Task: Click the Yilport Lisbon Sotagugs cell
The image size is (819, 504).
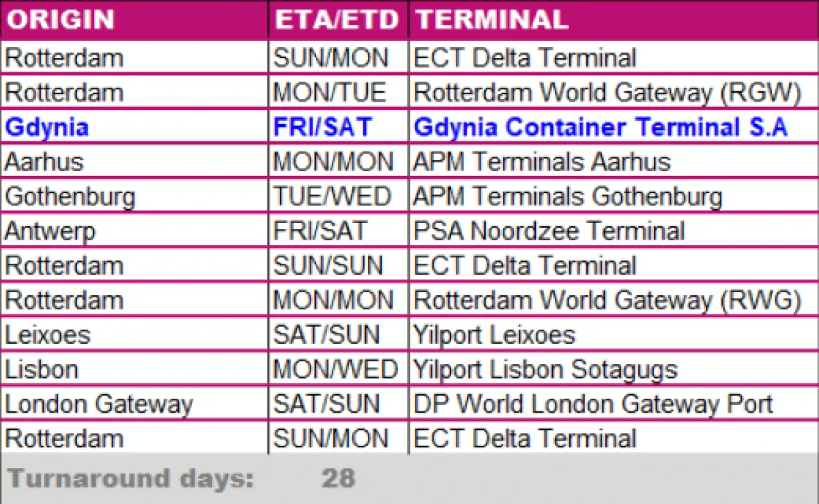Action: point(545,370)
